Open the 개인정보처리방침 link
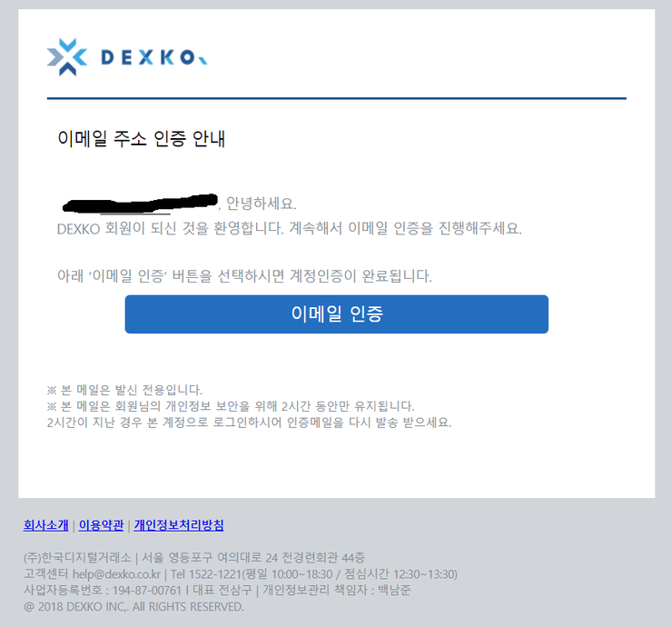Viewport: 672px width, 627px height. coord(179,525)
